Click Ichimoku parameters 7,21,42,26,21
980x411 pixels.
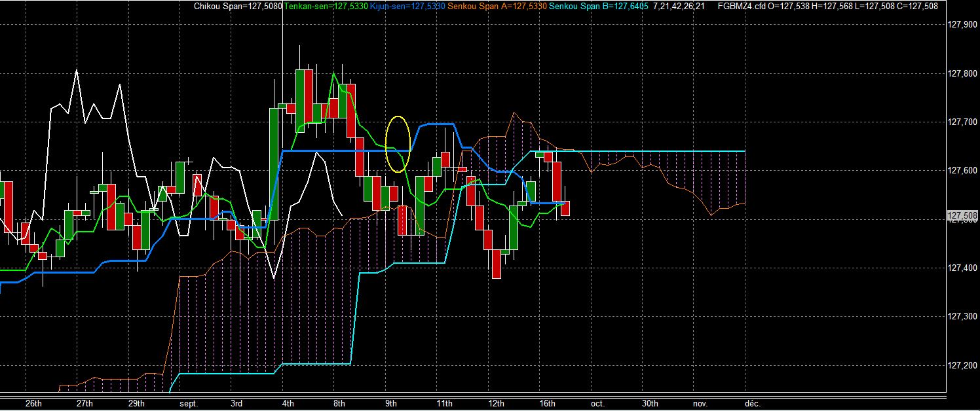[679, 7]
